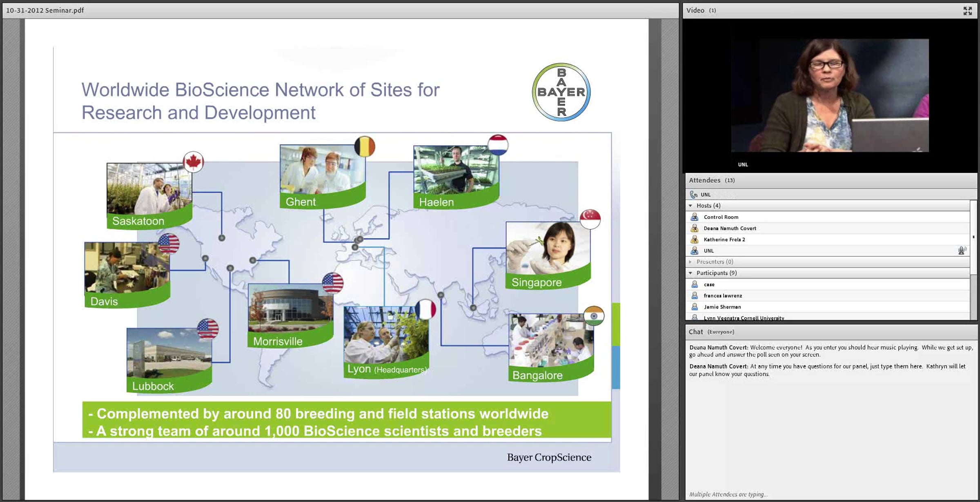Click the Singapore researcher photo
Viewport: 980px width, 502px height.
point(548,248)
